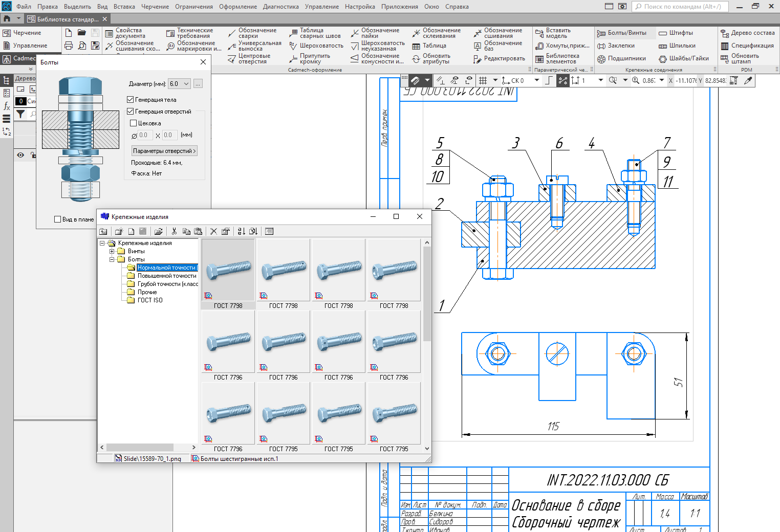Click the Cut scissors icon in Крепежные изделия
Viewport: 780px width, 532px height.
174,231
